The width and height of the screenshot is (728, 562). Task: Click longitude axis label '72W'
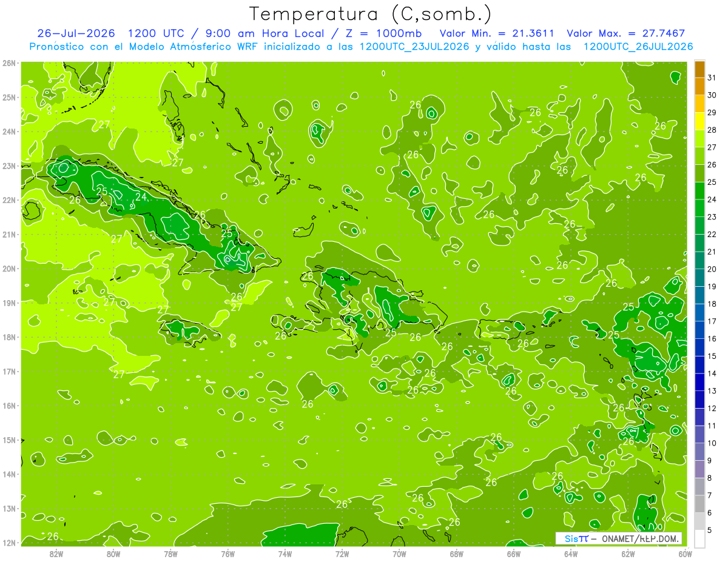coord(342,554)
